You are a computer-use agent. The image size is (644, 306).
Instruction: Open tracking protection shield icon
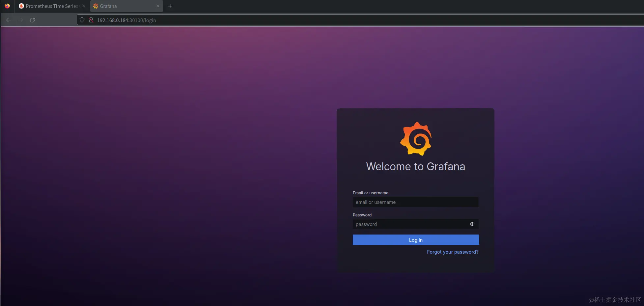click(82, 20)
